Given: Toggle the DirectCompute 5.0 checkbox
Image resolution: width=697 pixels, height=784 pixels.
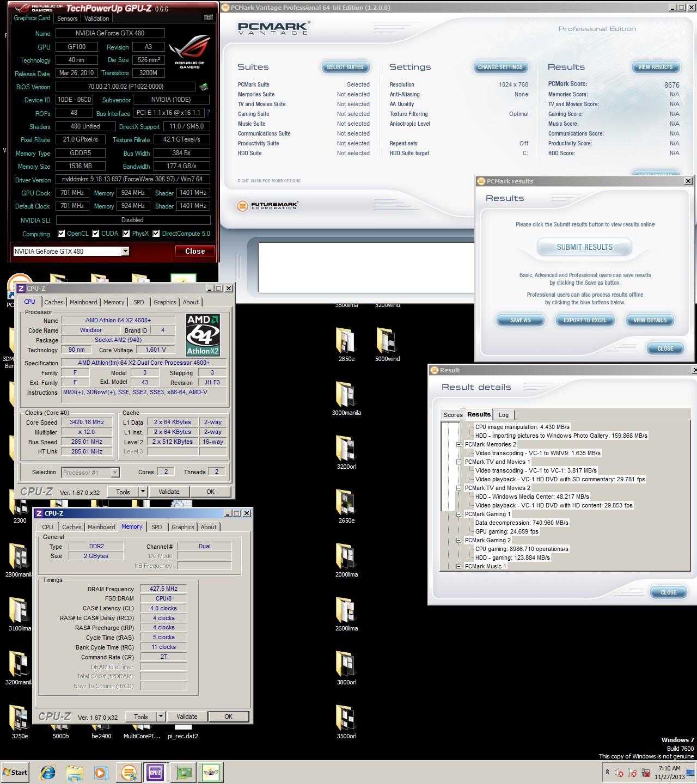Looking at the screenshot, I should click(x=156, y=234).
